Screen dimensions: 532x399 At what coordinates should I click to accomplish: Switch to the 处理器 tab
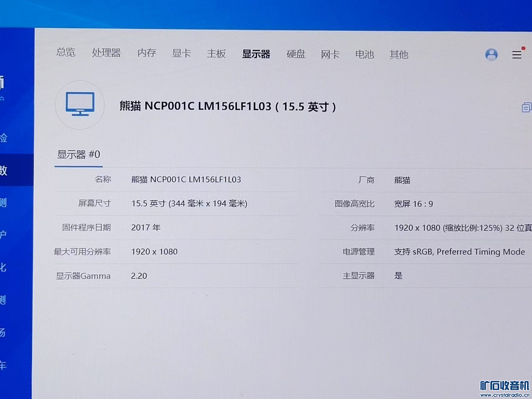tap(106, 52)
